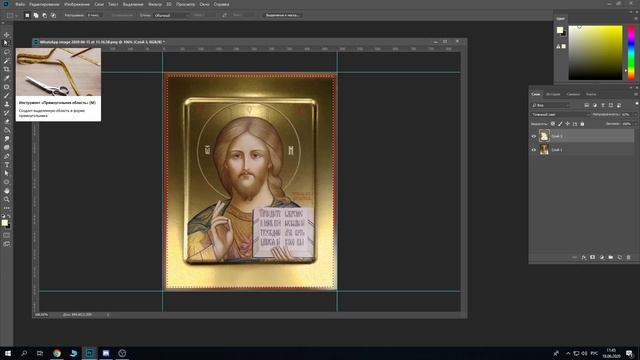Select the Healing Brush tool
640x360 pixels.
(x=7, y=87)
